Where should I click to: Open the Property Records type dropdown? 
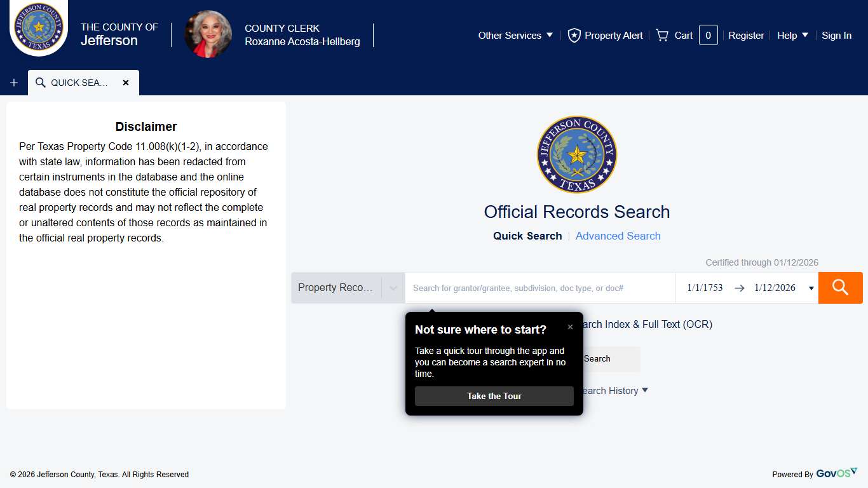[348, 288]
